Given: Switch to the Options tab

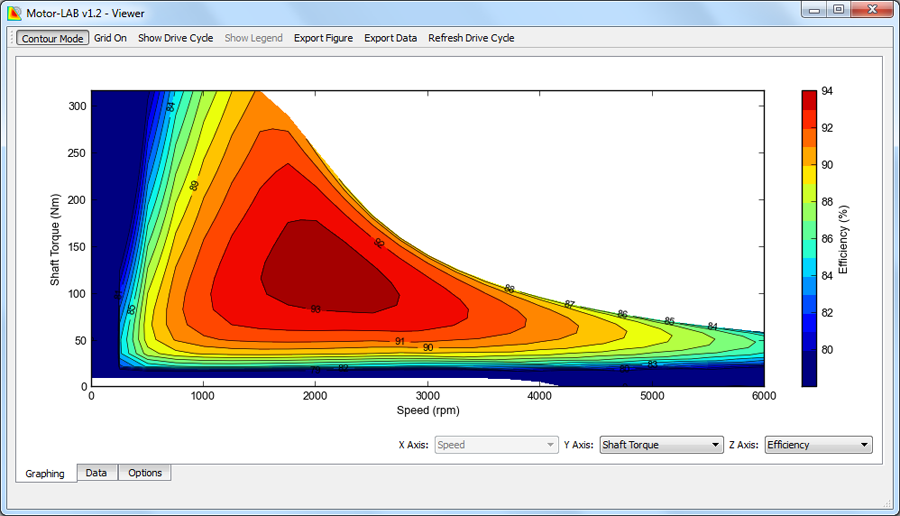Looking at the screenshot, I should tap(145, 472).
